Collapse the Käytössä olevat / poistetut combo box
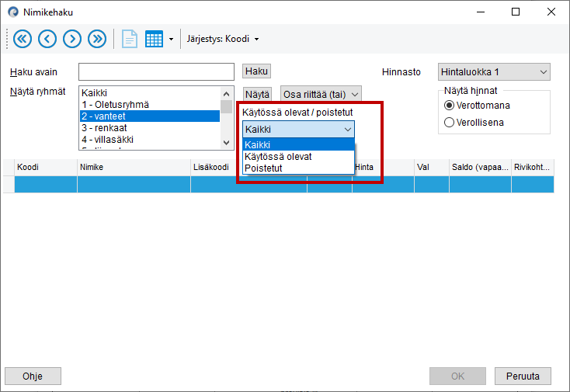The image size is (570, 392). [298, 130]
